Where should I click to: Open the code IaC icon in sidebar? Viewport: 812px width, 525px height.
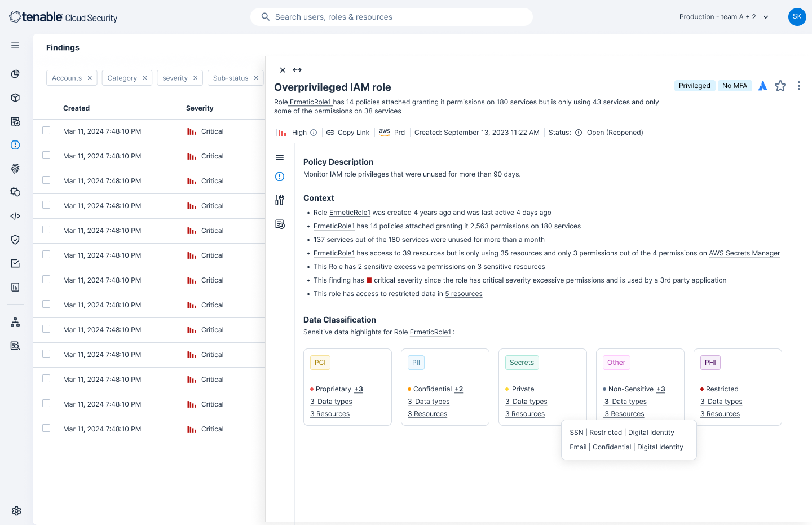point(15,216)
